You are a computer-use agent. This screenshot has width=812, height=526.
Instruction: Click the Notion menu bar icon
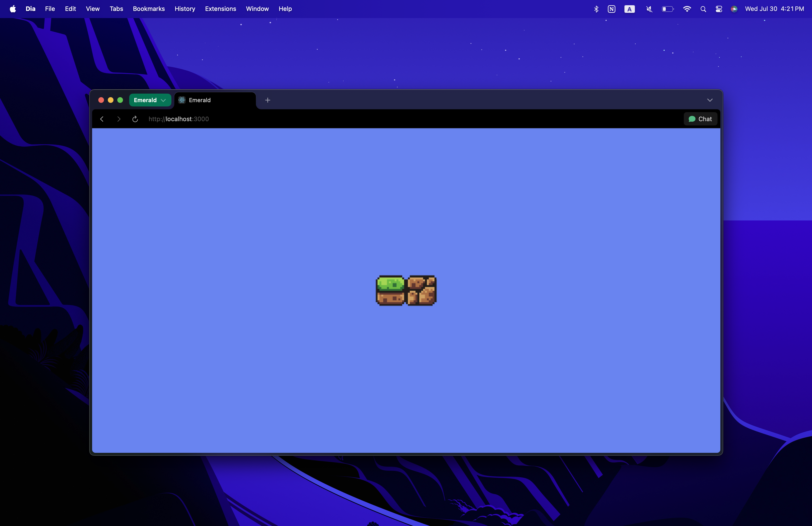tap(611, 9)
